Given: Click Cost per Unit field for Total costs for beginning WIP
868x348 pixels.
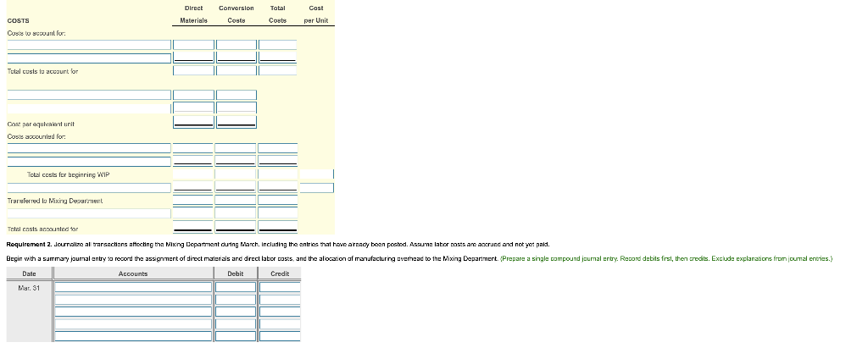Looking at the screenshot, I should pyautogui.click(x=317, y=174).
